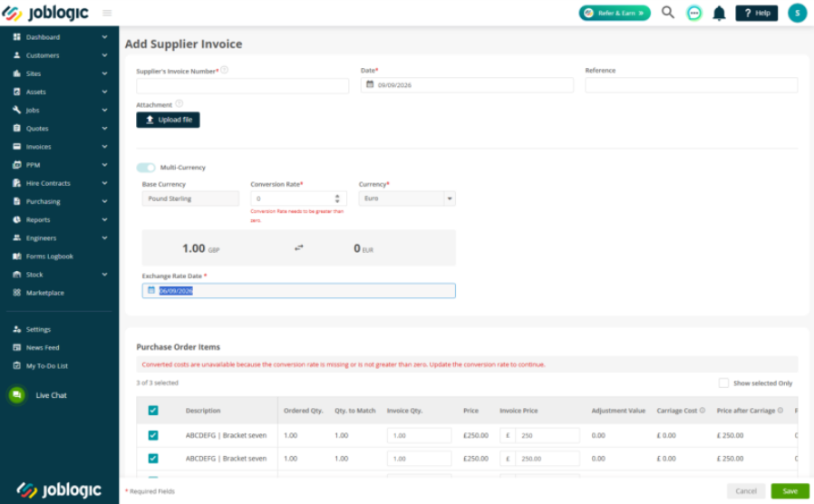Collapse sidebar with hamburger menu icon
The height and width of the screenshot is (504, 814).
(107, 13)
